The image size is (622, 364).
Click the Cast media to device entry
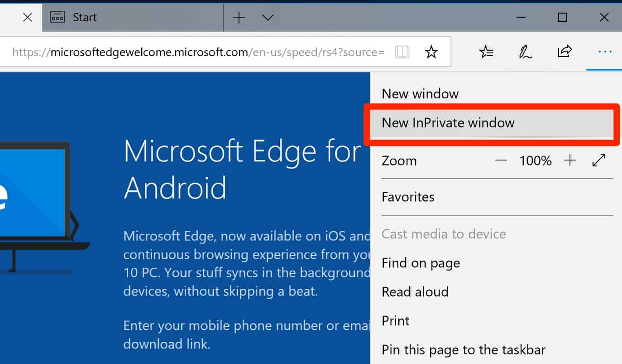(496, 234)
